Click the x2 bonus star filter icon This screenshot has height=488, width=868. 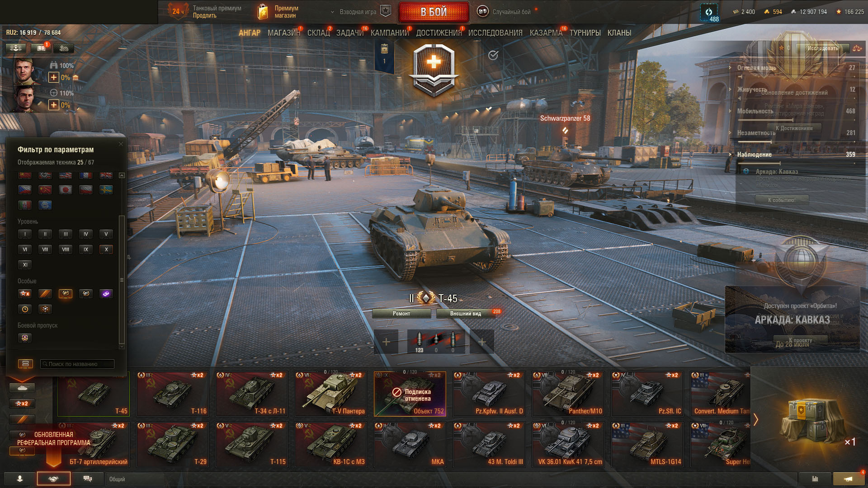25,294
